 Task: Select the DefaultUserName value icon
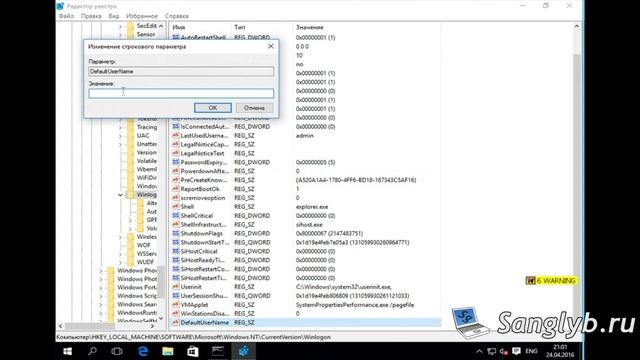click(176, 322)
